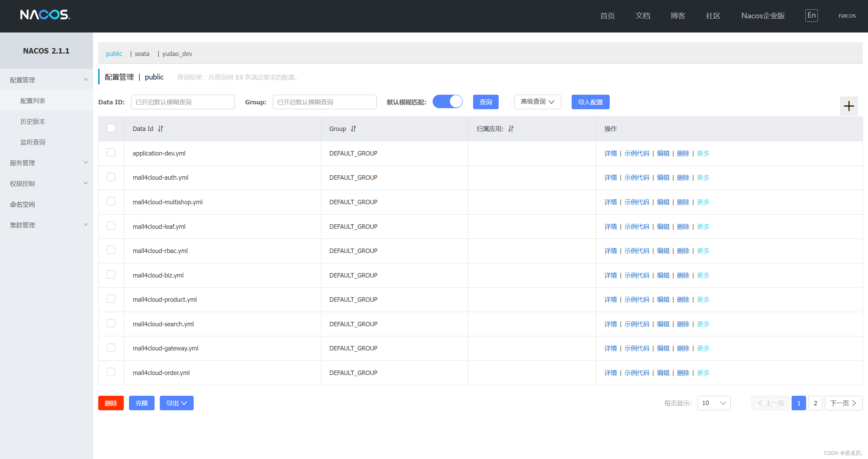
Task: Click the 下一页 pagination button
Action: coord(843,403)
